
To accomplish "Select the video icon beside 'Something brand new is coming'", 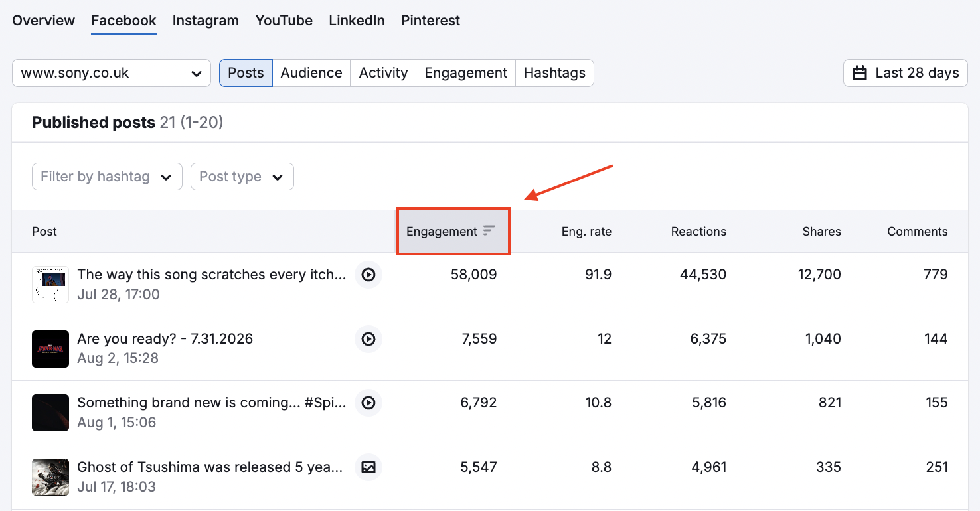I will click(x=368, y=403).
